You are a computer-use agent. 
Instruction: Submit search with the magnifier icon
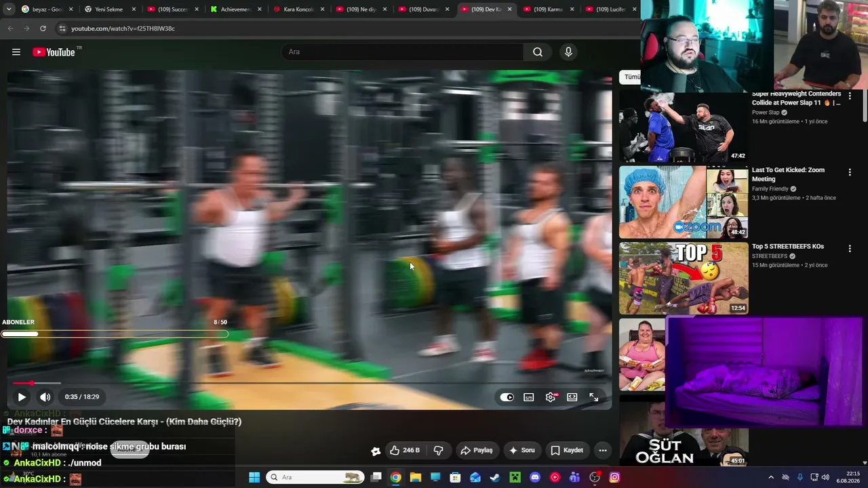click(538, 52)
